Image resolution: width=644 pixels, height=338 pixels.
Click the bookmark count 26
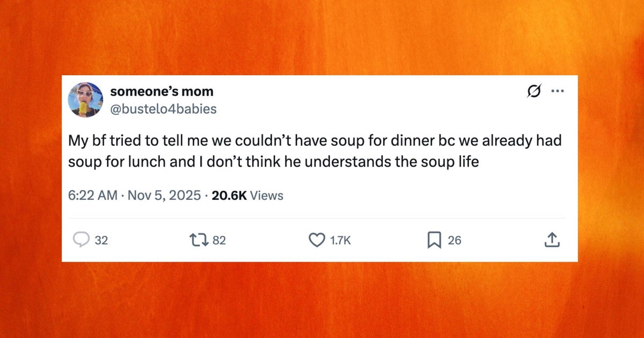454,241
